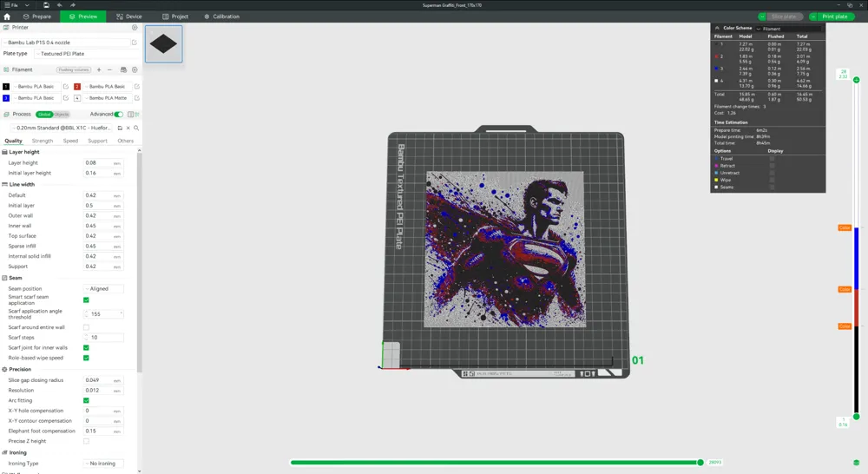
Task: Uncheck Smart scarf seam application
Action: [86, 300]
